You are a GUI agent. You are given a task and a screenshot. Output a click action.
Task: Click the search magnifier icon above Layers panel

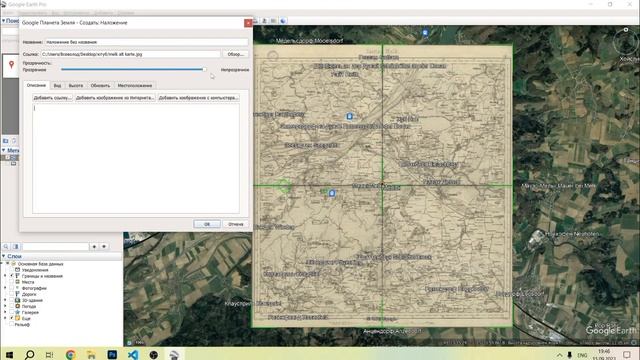coord(6,247)
